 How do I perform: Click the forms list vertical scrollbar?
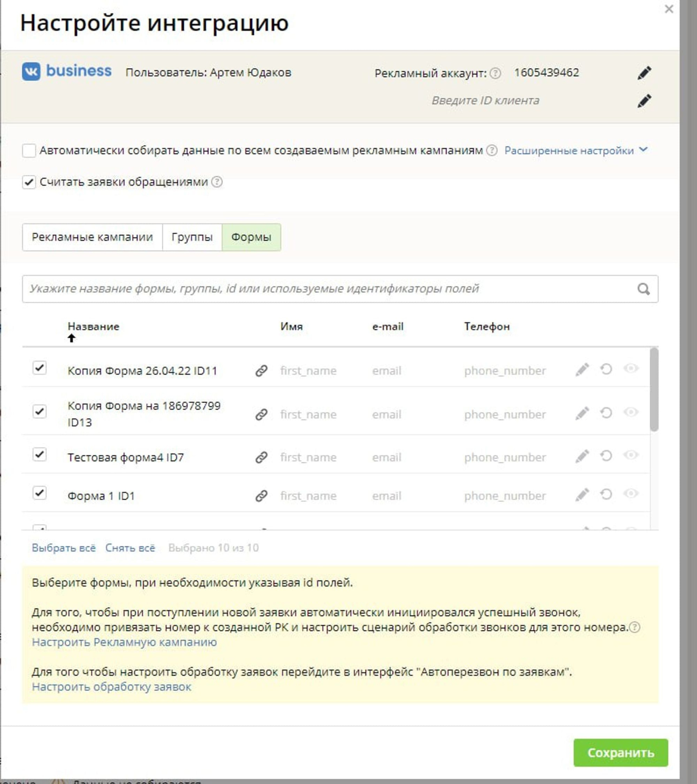(x=654, y=390)
